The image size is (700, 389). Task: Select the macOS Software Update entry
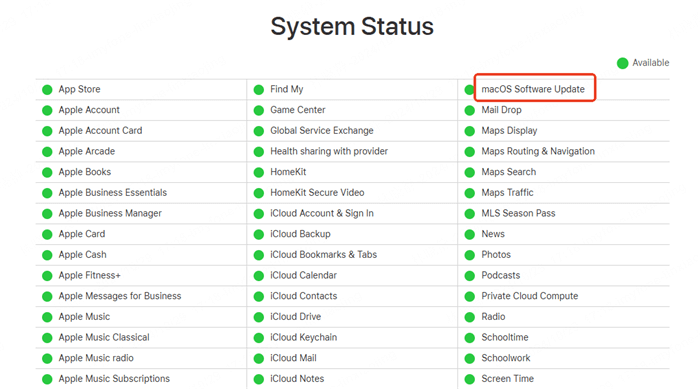coord(533,89)
